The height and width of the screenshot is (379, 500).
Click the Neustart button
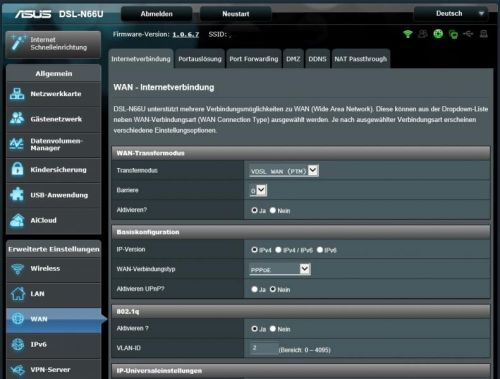coord(236,14)
